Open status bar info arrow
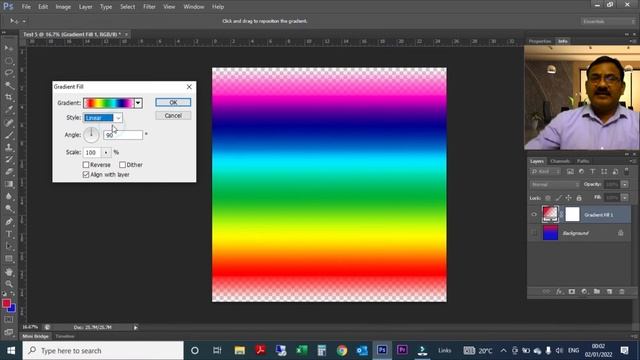Image resolution: width=640 pixels, height=360 pixels. (x=136, y=327)
